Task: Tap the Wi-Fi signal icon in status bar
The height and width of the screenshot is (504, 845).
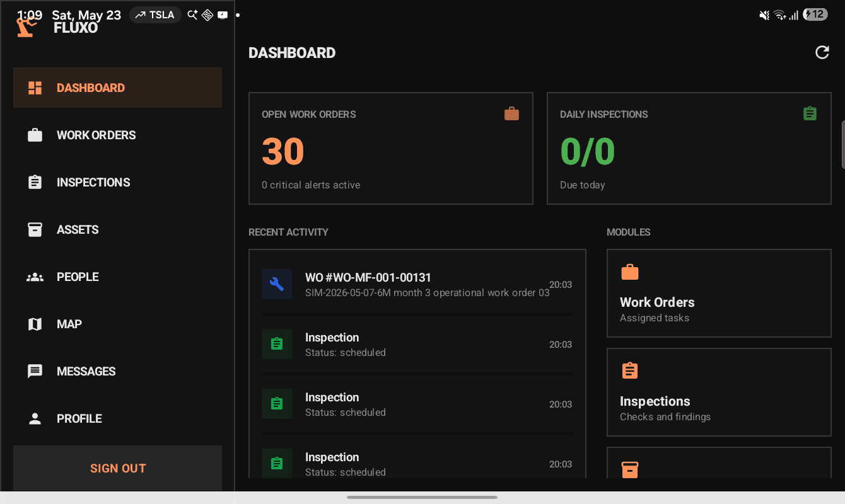Action: (x=779, y=15)
